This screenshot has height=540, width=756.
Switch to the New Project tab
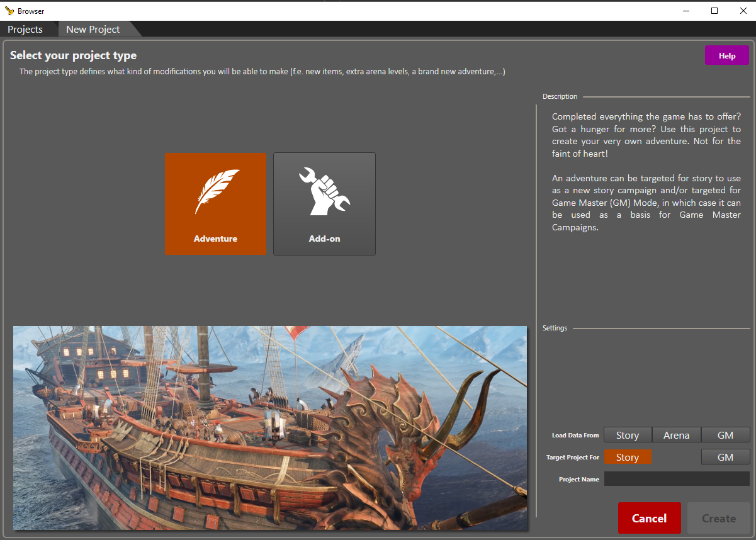pos(93,30)
